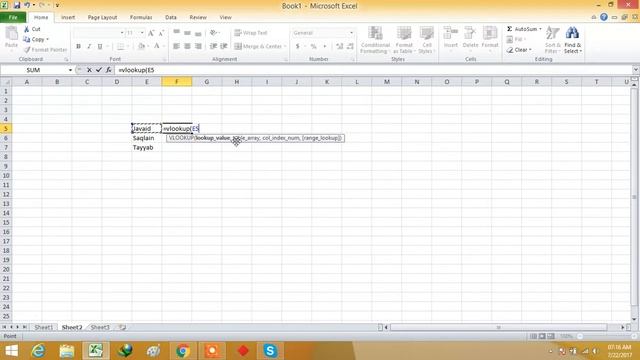Open Cell Styles gallery

coord(427,40)
